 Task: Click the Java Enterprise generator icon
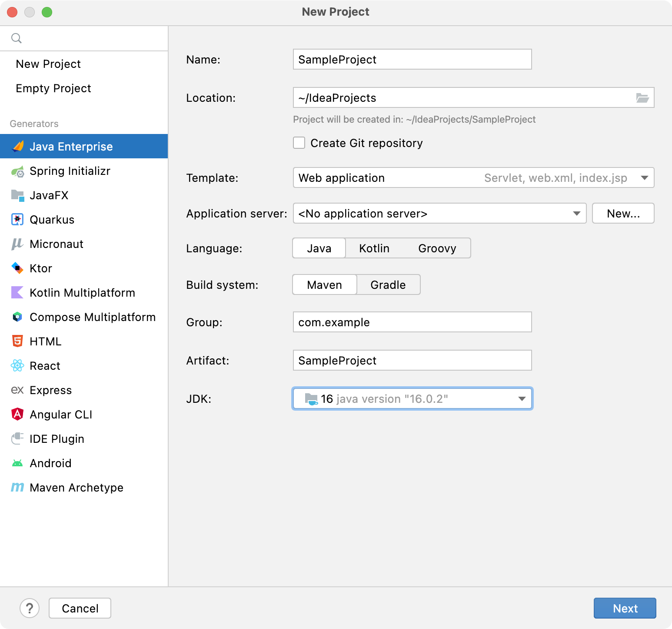(18, 146)
